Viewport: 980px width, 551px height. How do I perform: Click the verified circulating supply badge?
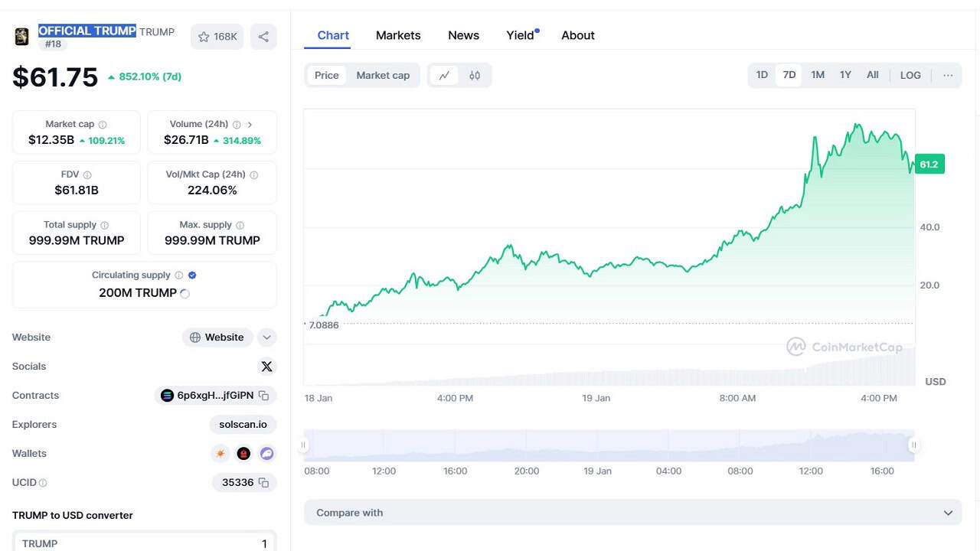192,275
